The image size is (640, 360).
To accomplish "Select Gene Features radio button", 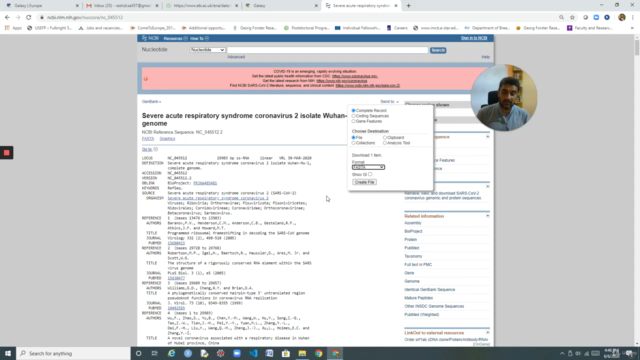I will 353,121.
